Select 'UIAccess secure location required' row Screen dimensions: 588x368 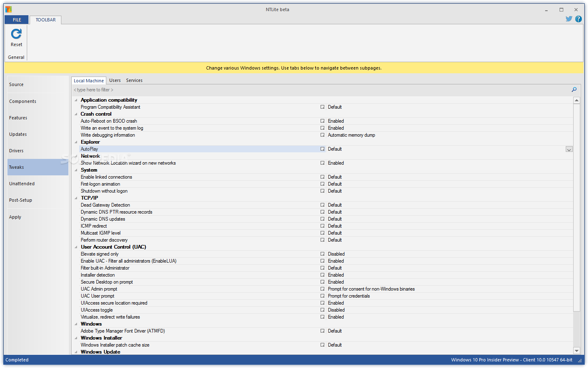pos(326,303)
